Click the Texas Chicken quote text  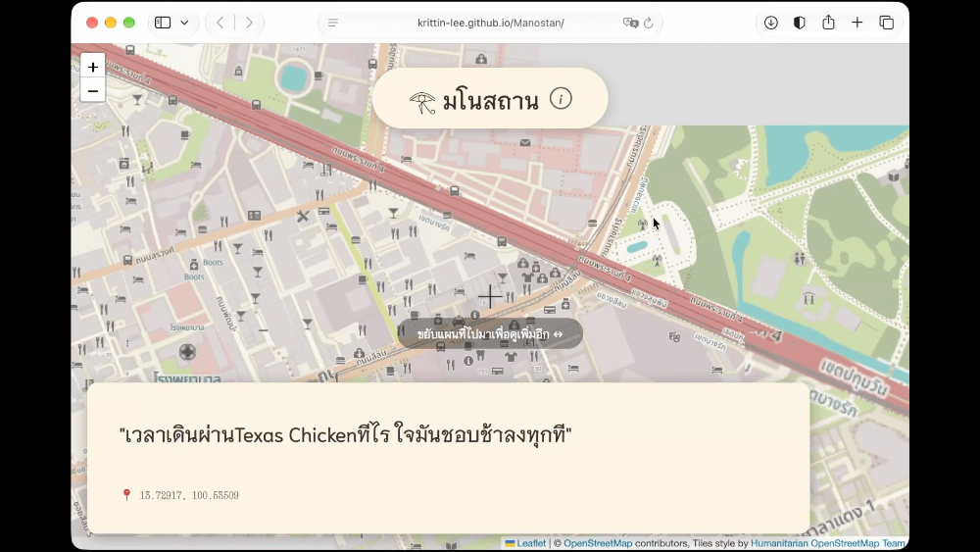coord(346,434)
